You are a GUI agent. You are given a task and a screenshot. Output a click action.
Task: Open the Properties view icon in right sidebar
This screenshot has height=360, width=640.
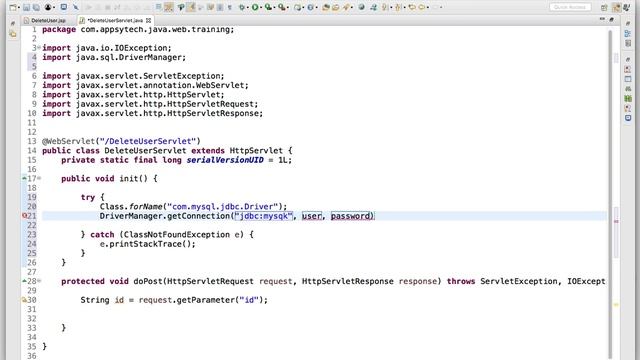(x=628, y=79)
